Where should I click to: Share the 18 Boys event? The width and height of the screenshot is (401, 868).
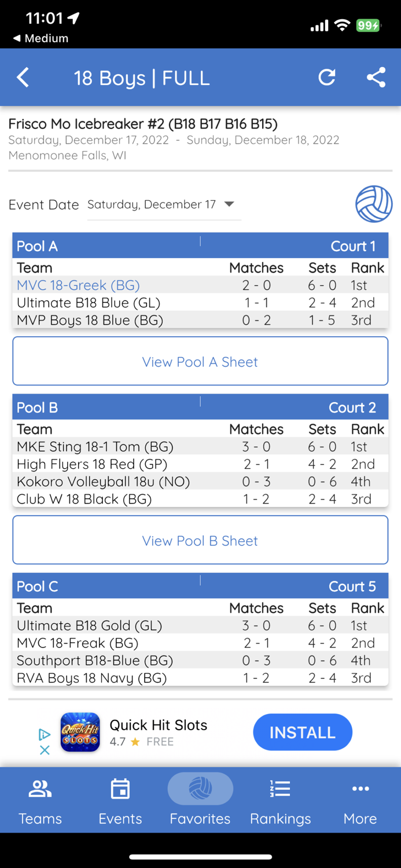[376, 77]
